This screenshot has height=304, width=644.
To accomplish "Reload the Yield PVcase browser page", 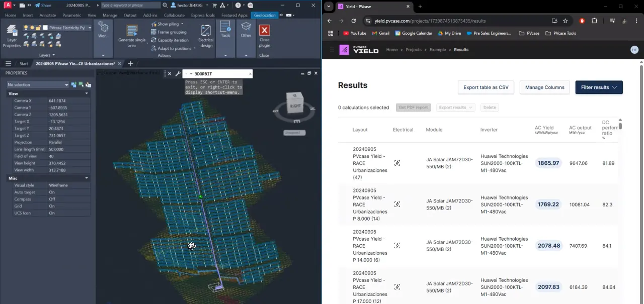I will 354,21.
